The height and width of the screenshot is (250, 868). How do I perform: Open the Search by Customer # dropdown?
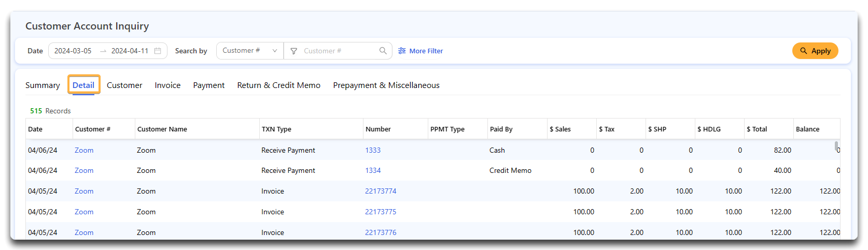(x=250, y=51)
